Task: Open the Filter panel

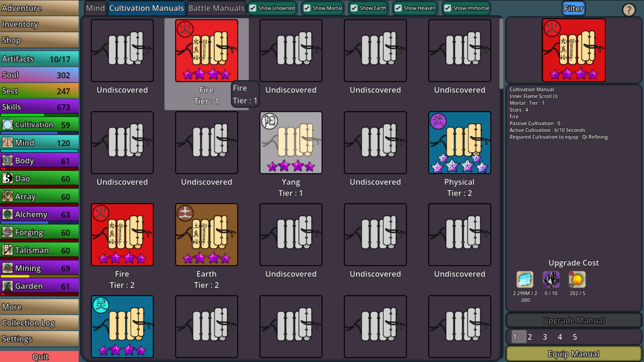Action: coord(574,9)
